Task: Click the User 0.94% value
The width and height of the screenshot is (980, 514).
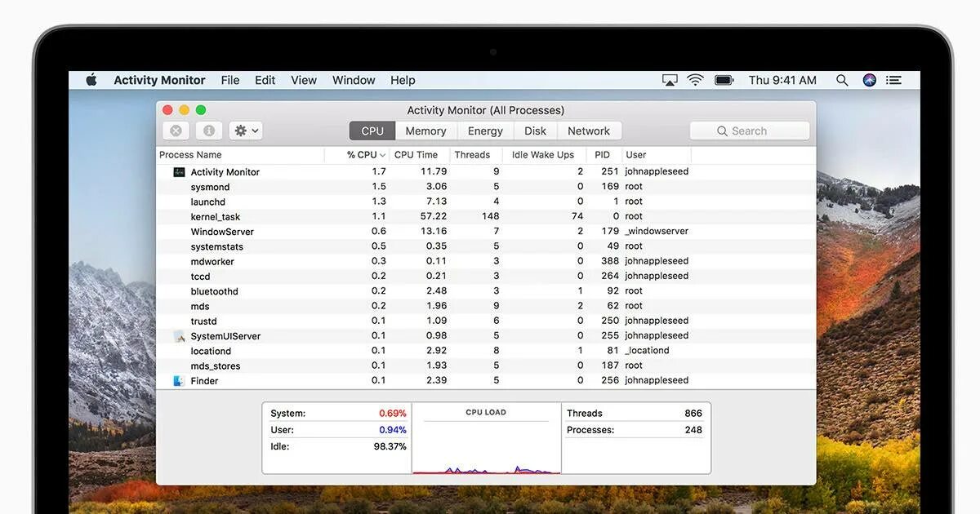Action: pos(392,430)
